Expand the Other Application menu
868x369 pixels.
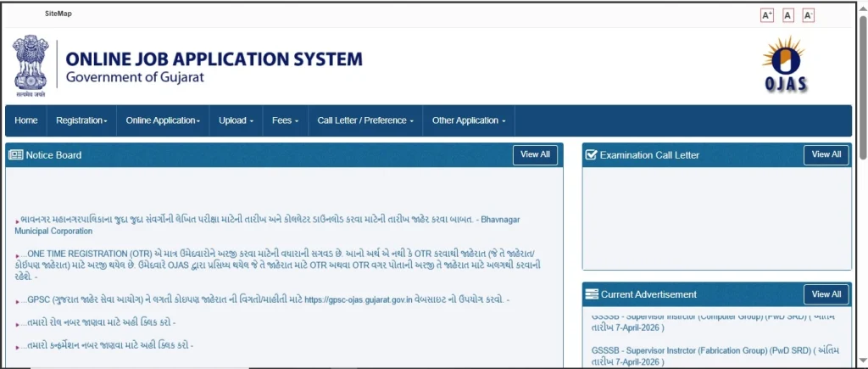[x=468, y=120]
